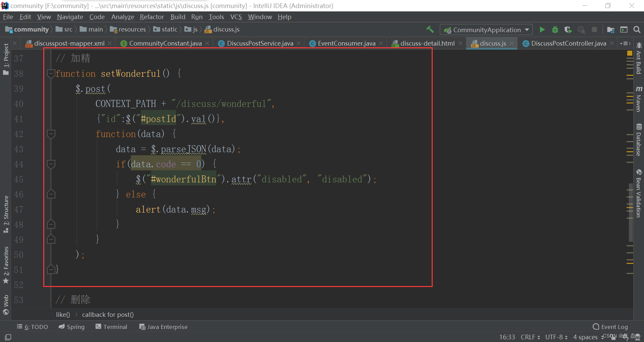Click the toolbar window layout icon
Viewport: 644px width, 342px height.
624,30
